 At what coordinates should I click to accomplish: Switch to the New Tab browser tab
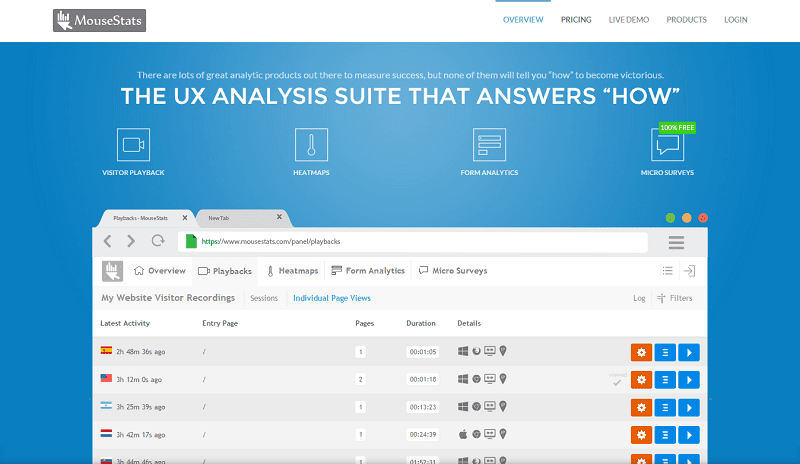(x=240, y=218)
